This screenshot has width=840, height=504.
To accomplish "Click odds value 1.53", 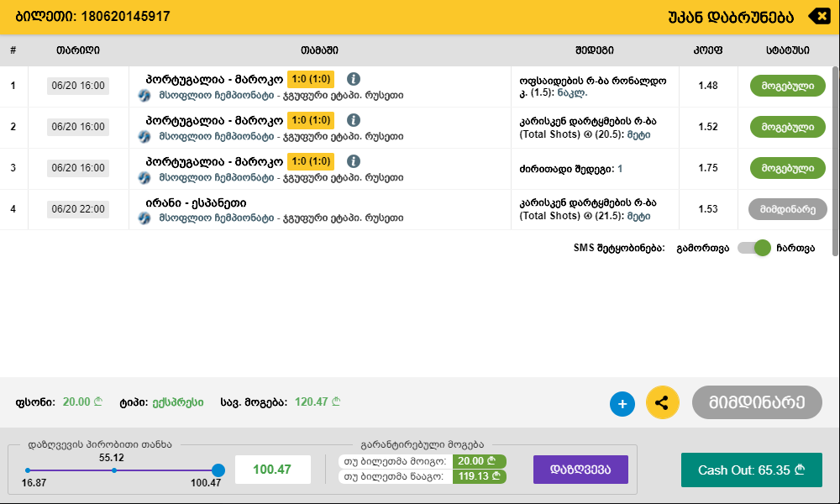I will pyautogui.click(x=707, y=209).
